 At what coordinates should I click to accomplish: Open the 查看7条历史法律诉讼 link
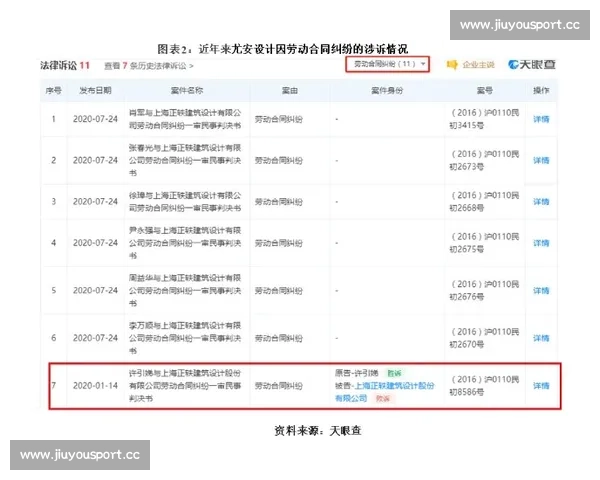click(x=149, y=66)
